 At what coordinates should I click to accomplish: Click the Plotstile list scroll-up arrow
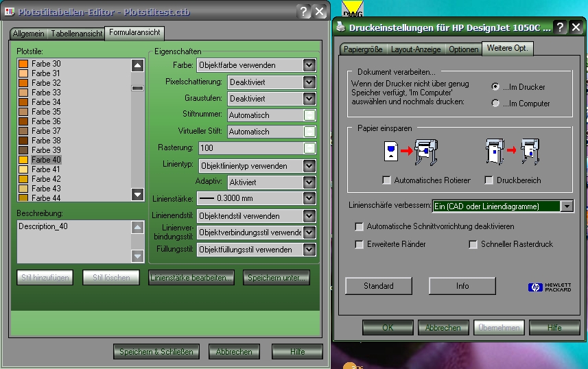click(138, 66)
